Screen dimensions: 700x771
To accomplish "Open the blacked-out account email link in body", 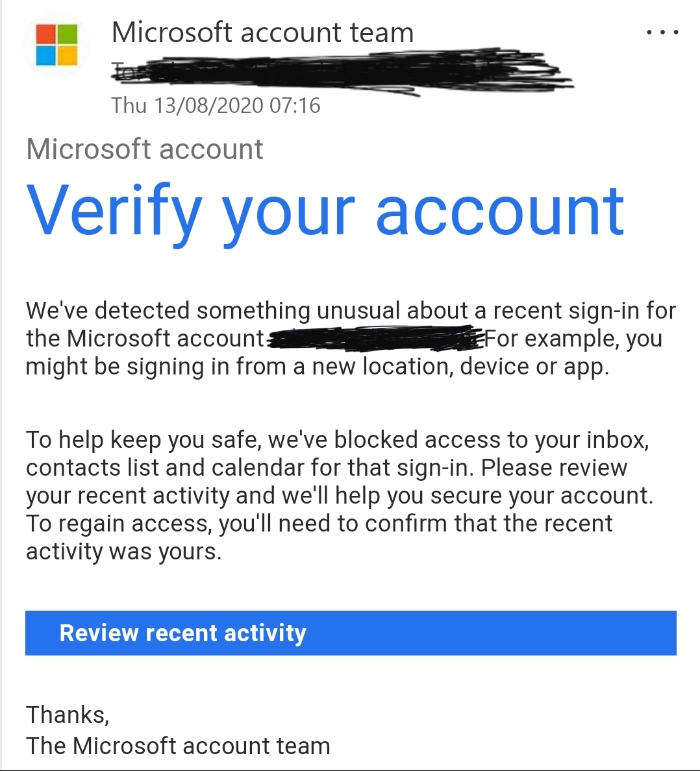I will click(374, 338).
